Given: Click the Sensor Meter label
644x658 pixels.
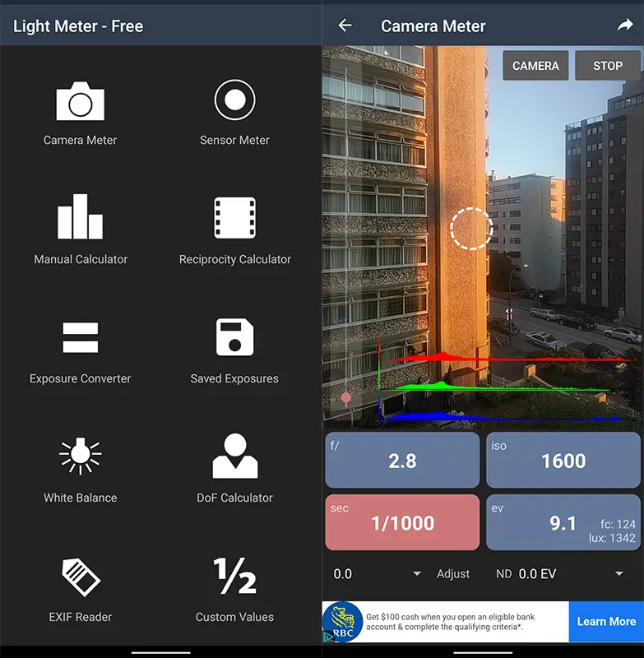Looking at the screenshot, I should pos(234,140).
